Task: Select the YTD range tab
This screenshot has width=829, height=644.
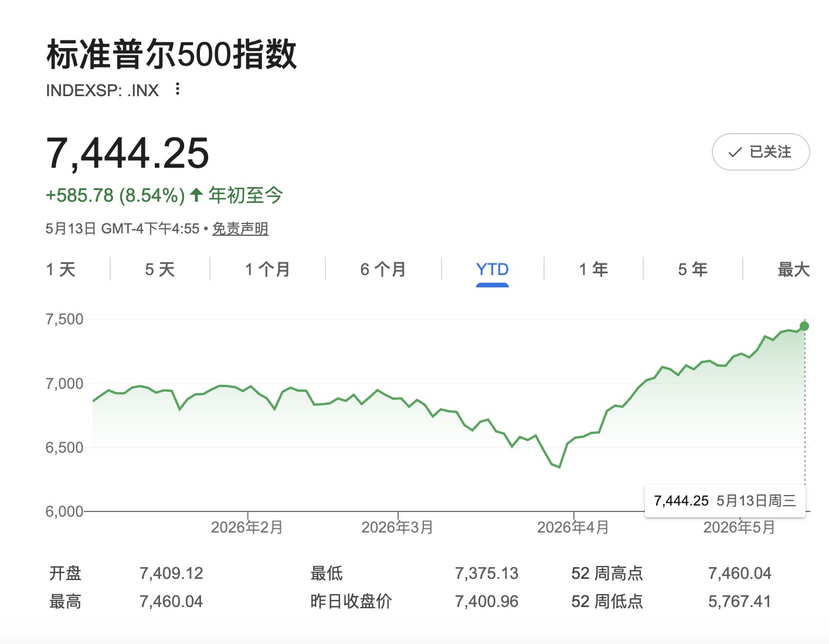Action: pos(492,269)
